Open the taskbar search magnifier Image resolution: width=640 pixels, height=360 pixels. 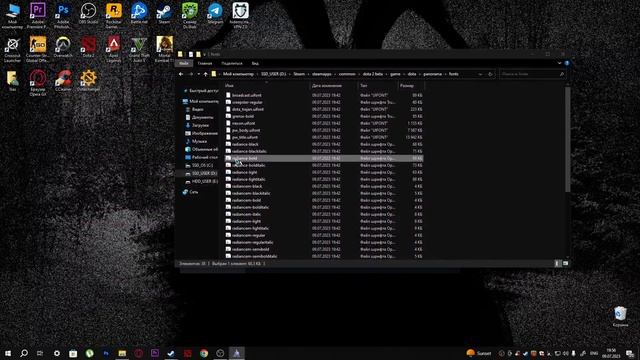pos(24,353)
